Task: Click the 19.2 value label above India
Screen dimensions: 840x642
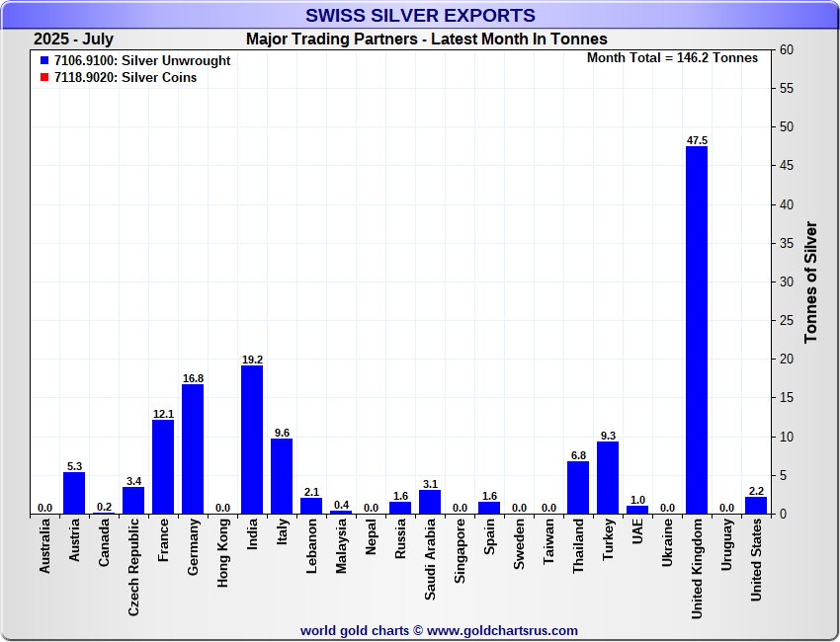Action: pos(252,360)
